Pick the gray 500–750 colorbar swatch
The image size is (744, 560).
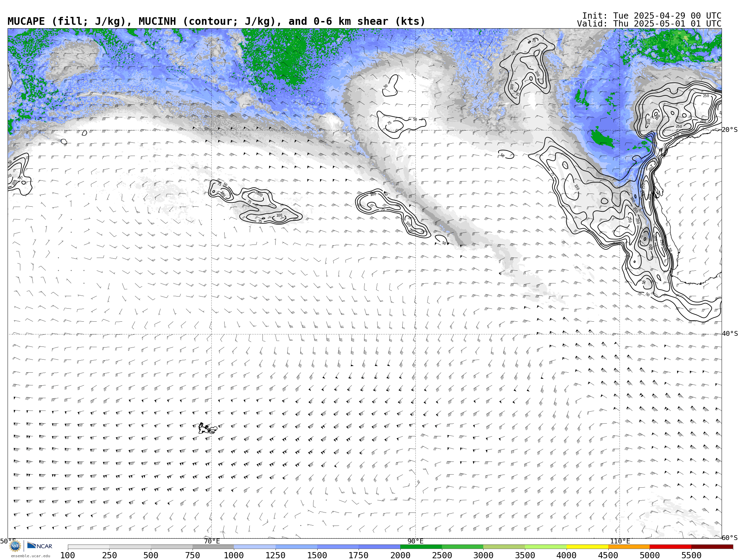172,547
